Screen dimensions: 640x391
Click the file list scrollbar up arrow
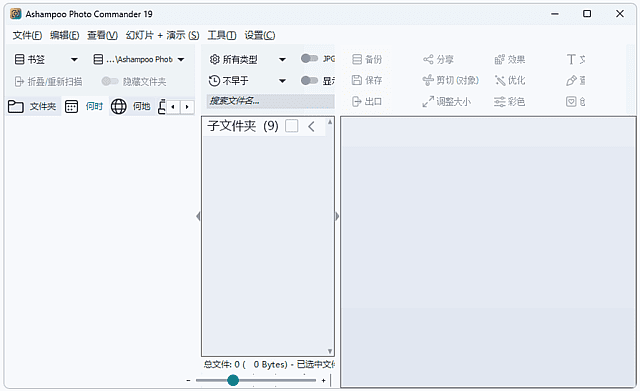pos(330,122)
